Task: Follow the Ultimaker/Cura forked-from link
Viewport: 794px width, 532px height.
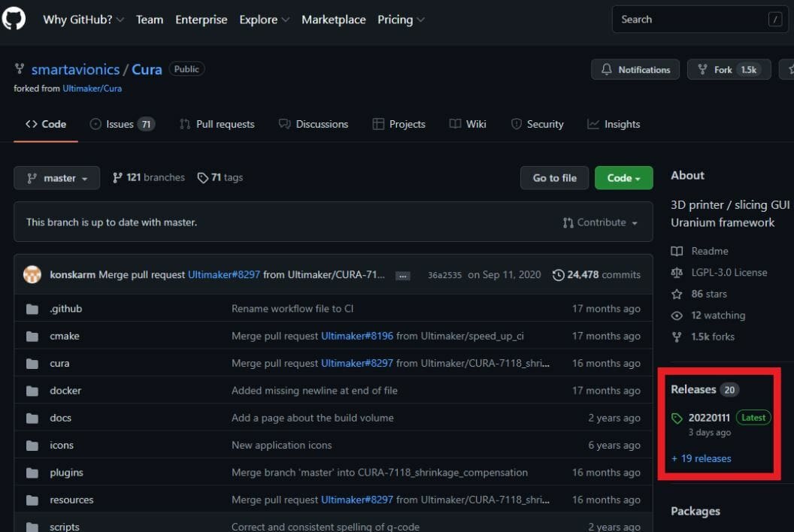Action: 92,89
